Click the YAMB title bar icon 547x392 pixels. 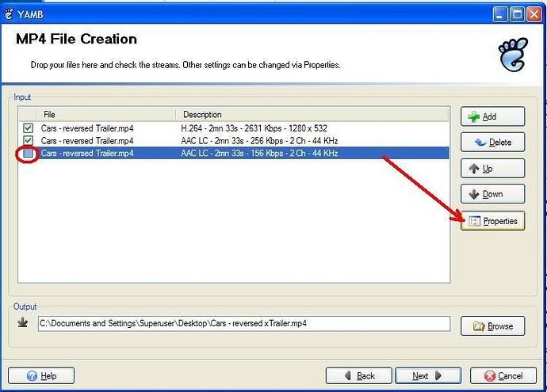[9, 14]
